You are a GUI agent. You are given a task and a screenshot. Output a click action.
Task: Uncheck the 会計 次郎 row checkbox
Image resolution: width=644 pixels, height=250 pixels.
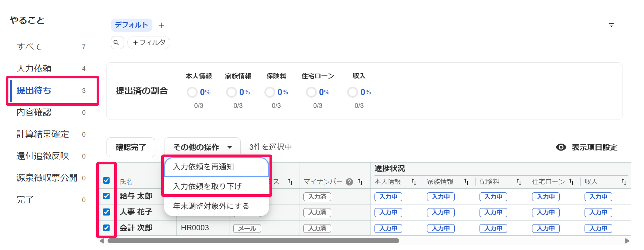[106, 228]
